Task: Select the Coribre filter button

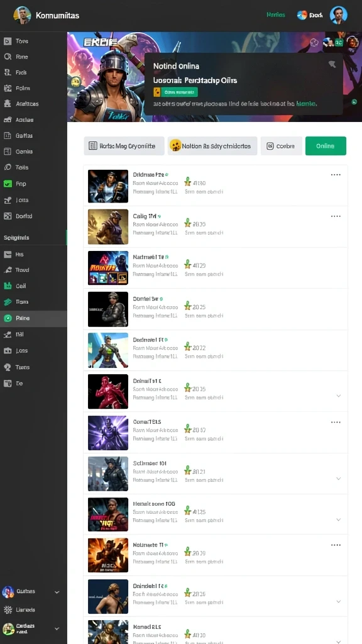Action: (281, 146)
